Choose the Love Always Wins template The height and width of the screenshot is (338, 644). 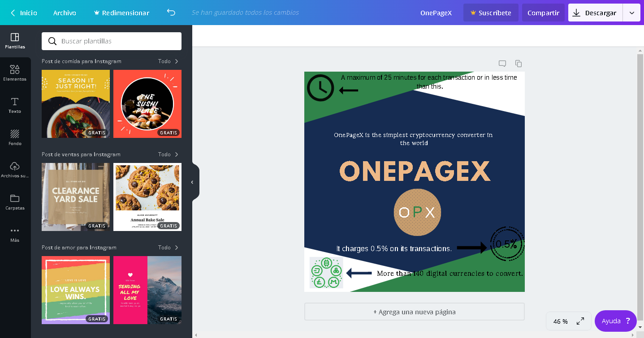pyautogui.click(x=76, y=290)
